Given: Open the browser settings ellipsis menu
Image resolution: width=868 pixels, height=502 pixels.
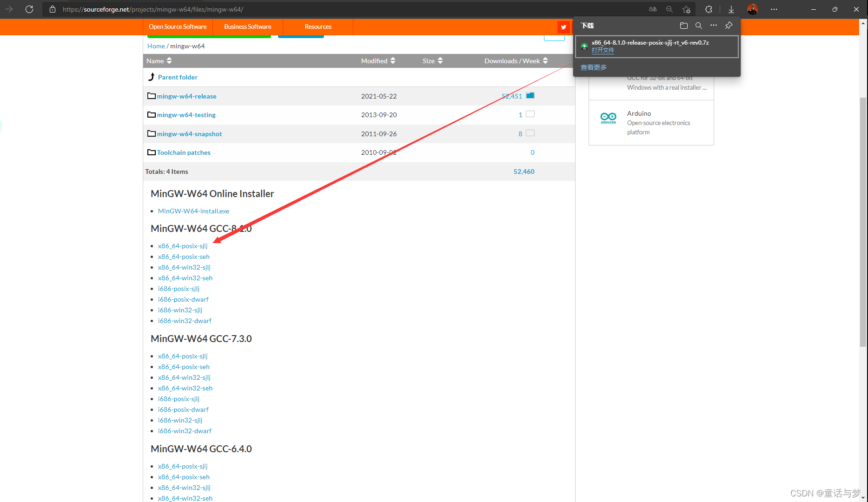Looking at the screenshot, I should pyautogui.click(x=774, y=9).
